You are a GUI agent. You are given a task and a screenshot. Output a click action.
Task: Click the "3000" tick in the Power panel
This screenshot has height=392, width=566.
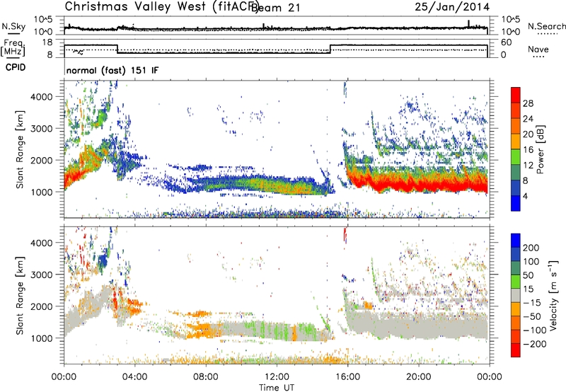41,129
